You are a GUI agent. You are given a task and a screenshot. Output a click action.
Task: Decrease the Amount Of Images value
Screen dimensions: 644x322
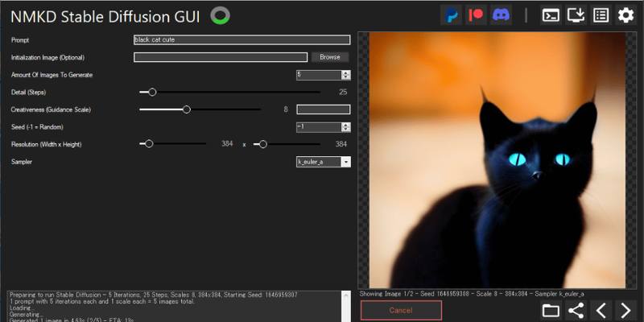(346, 77)
